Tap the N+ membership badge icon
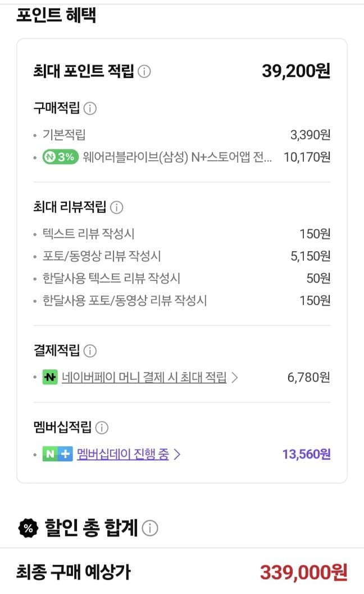 pyautogui.click(x=57, y=454)
